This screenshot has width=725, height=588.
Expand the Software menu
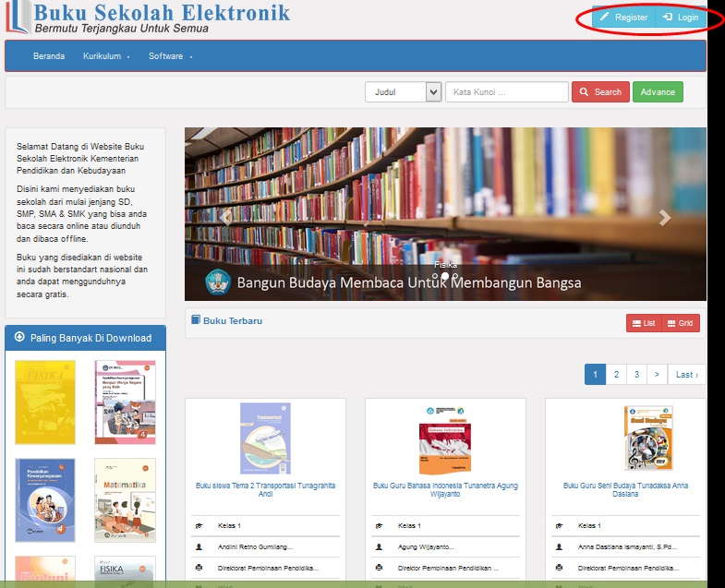tap(170, 56)
